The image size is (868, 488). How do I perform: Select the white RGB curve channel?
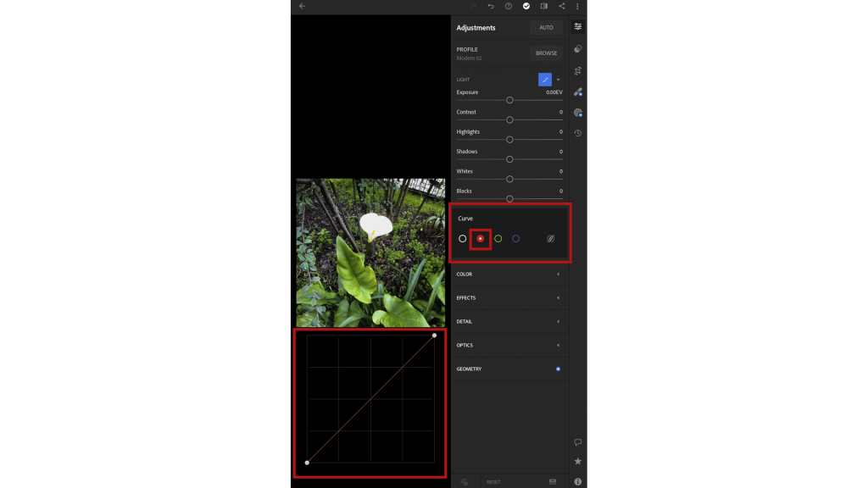462,238
